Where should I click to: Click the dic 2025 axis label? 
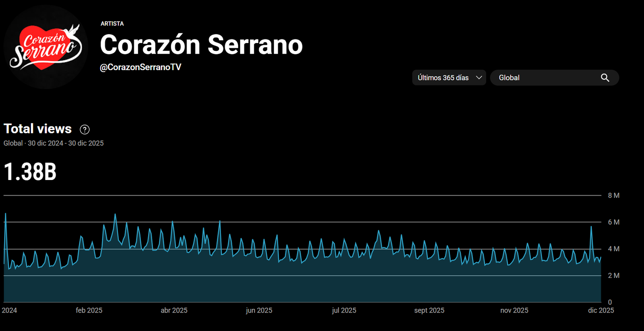point(601,310)
